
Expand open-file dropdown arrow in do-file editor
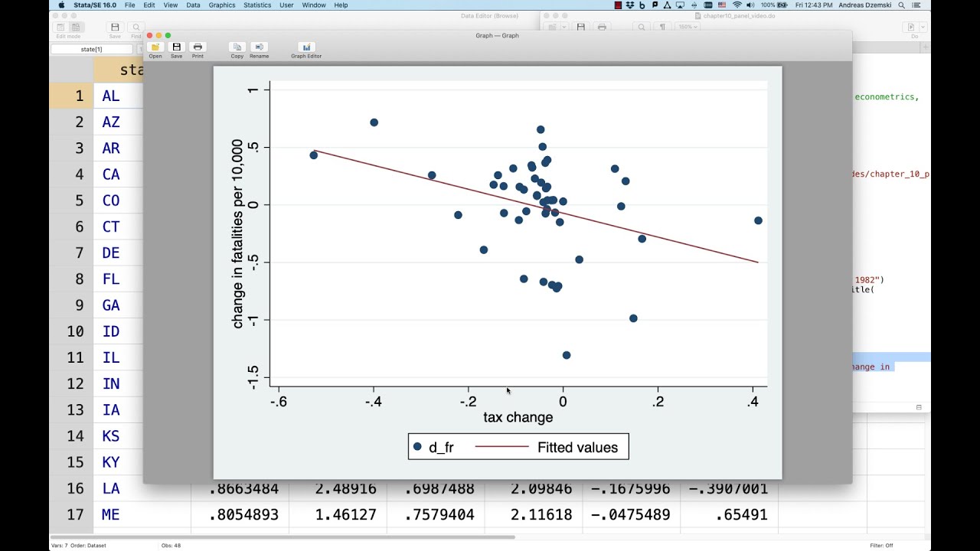click(x=565, y=27)
